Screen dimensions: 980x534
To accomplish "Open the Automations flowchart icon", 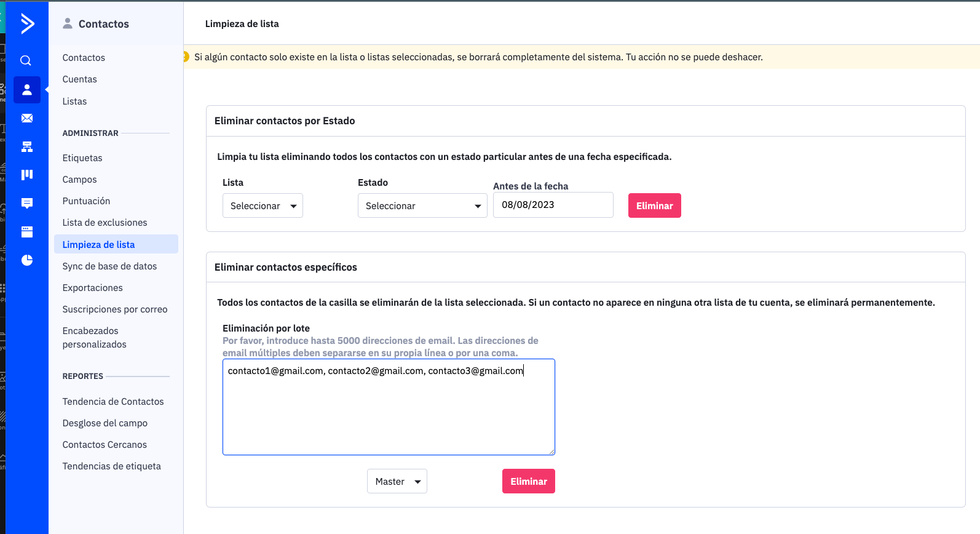I will tap(27, 146).
